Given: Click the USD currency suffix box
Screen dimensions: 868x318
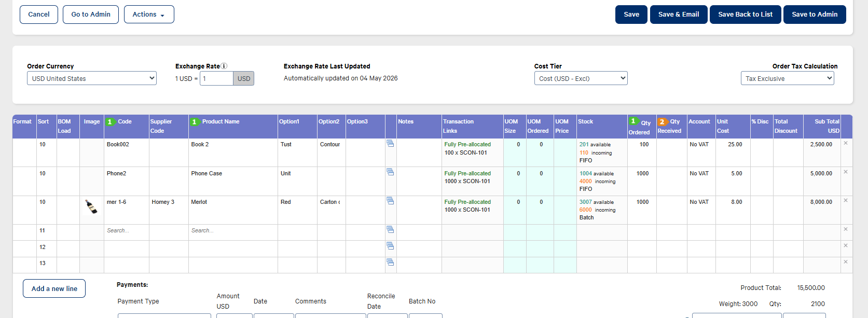Looking at the screenshot, I should [244, 78].
